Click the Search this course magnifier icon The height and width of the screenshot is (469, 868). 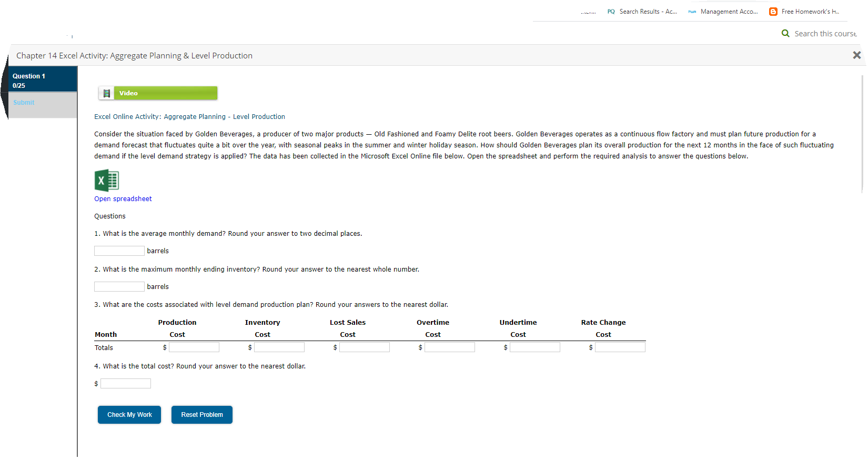[785, 33]
